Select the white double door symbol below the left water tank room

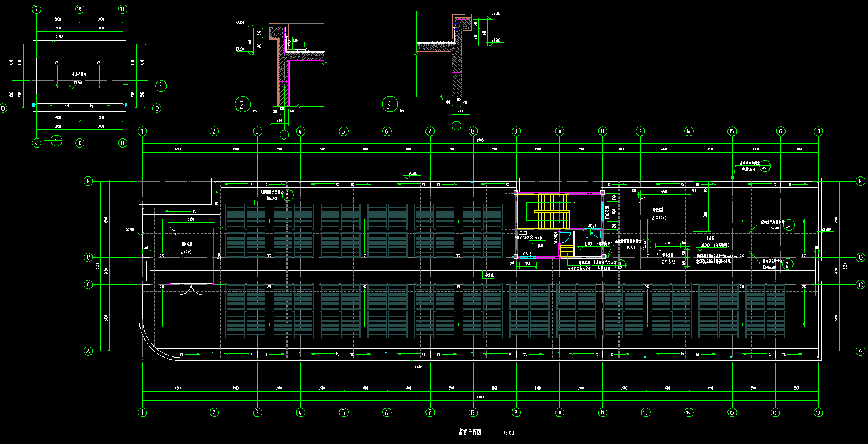(190, 288)
